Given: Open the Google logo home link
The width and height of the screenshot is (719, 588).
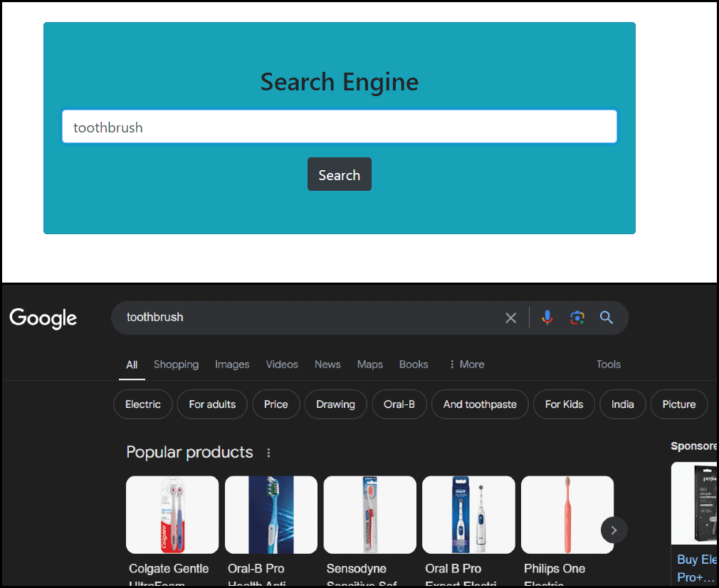Looking at the screenshot, I should point(43,318).
